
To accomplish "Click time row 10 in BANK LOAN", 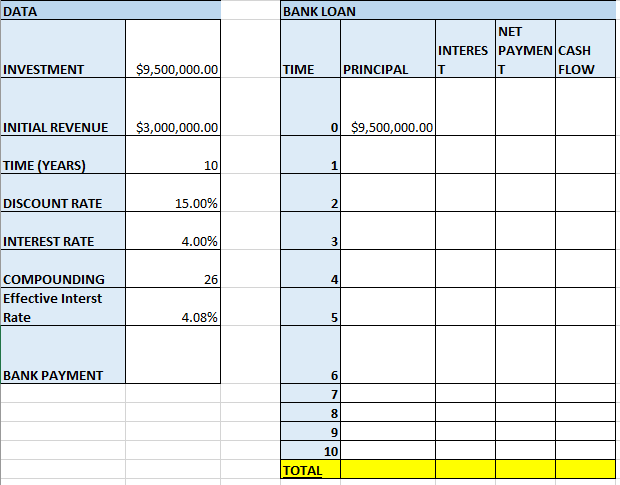I will [x=310, y=450].
